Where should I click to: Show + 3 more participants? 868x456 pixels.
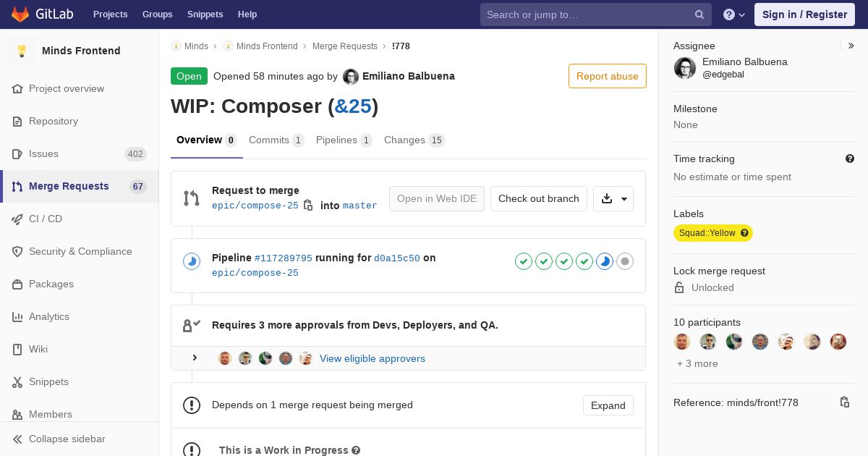point(697,364)
